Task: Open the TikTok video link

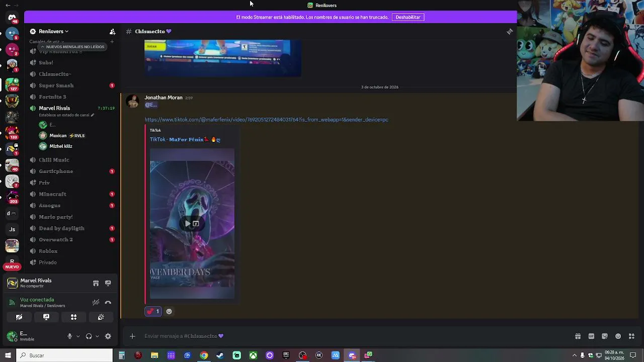Action: (x=266, y=120)
